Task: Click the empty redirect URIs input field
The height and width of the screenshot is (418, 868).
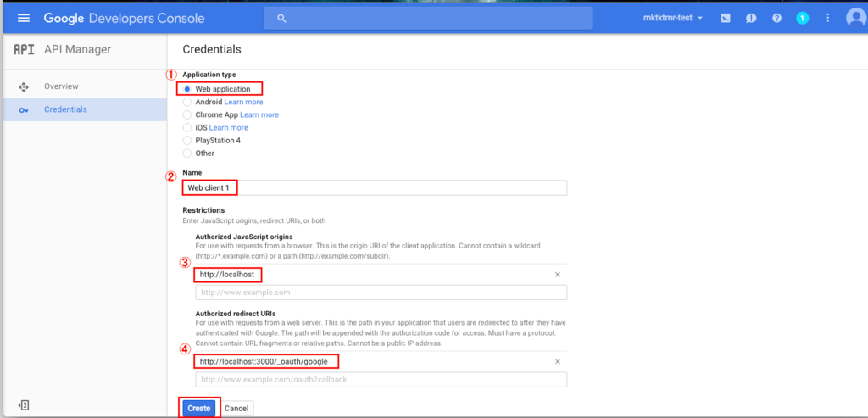Action: (x=381, y=379)
